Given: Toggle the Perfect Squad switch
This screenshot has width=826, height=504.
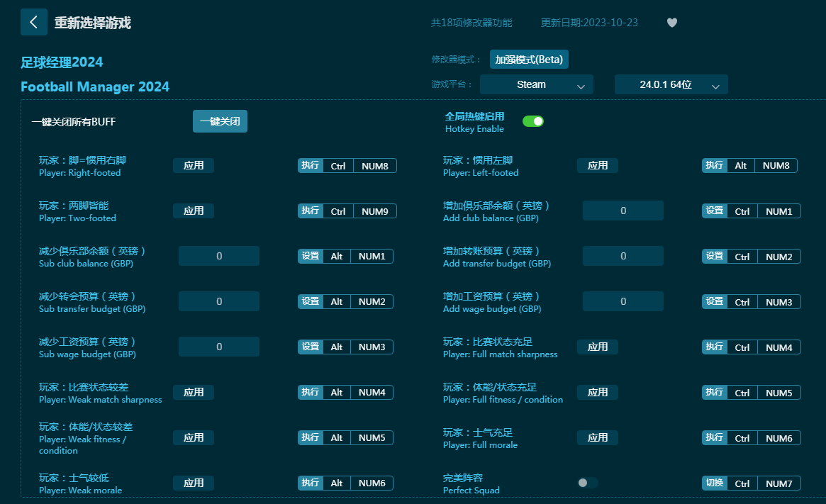Looking at the screenshot, I should coord(587,483).
